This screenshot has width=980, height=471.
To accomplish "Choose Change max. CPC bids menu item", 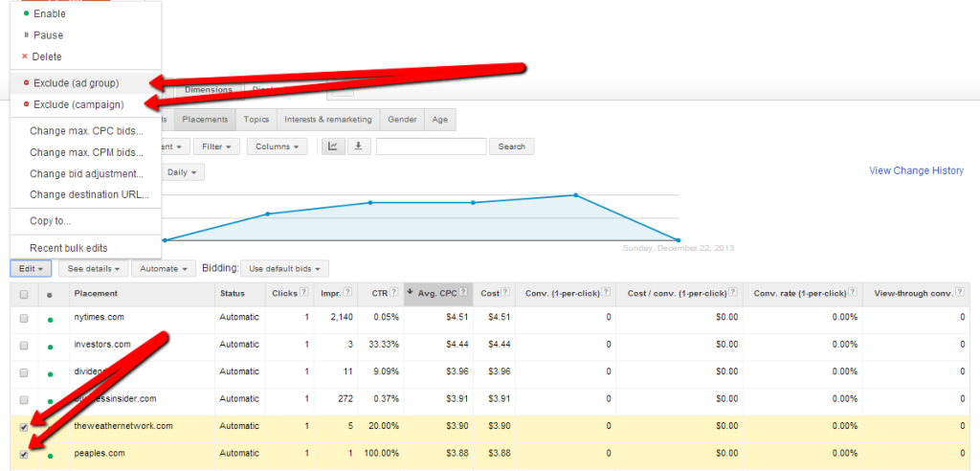I will click(x=85, y=132).
